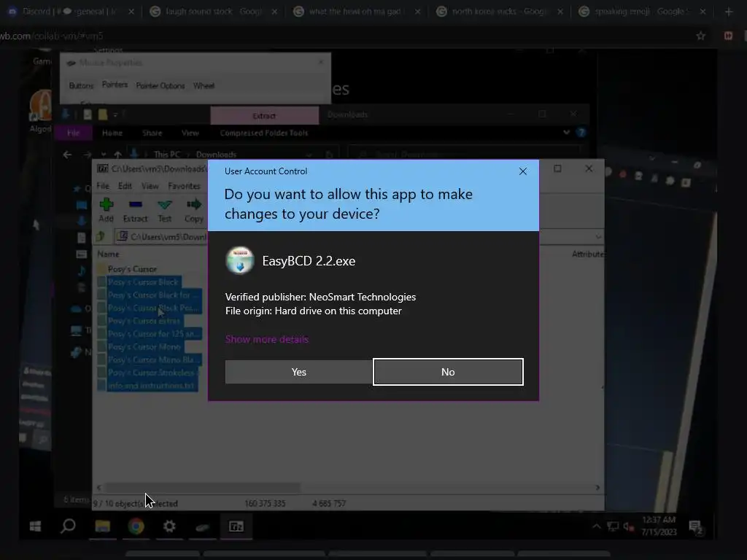Open the 7-Zip File menu
The image size is (747, 560).
tap(103, 186)
